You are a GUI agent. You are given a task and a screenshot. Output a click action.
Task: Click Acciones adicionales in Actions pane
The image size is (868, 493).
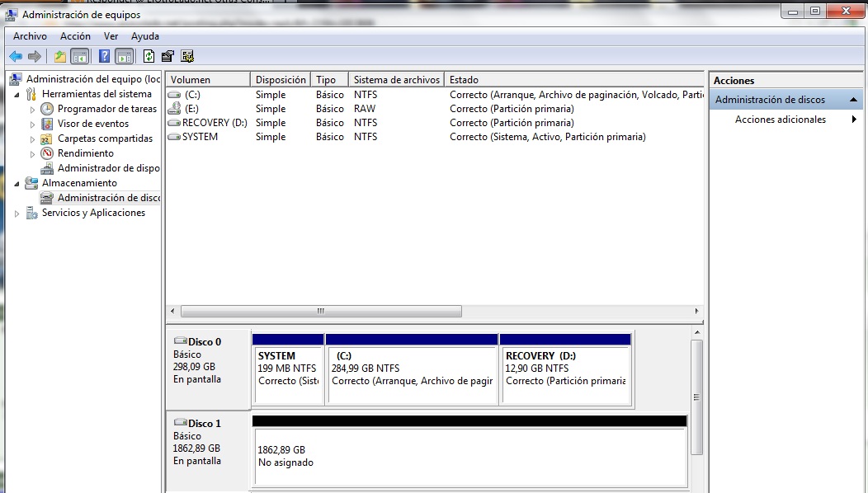780,119
